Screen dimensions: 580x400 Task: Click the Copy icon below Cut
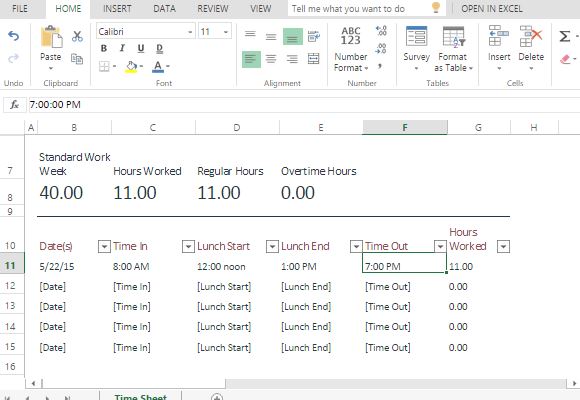[x=77, y=58]
